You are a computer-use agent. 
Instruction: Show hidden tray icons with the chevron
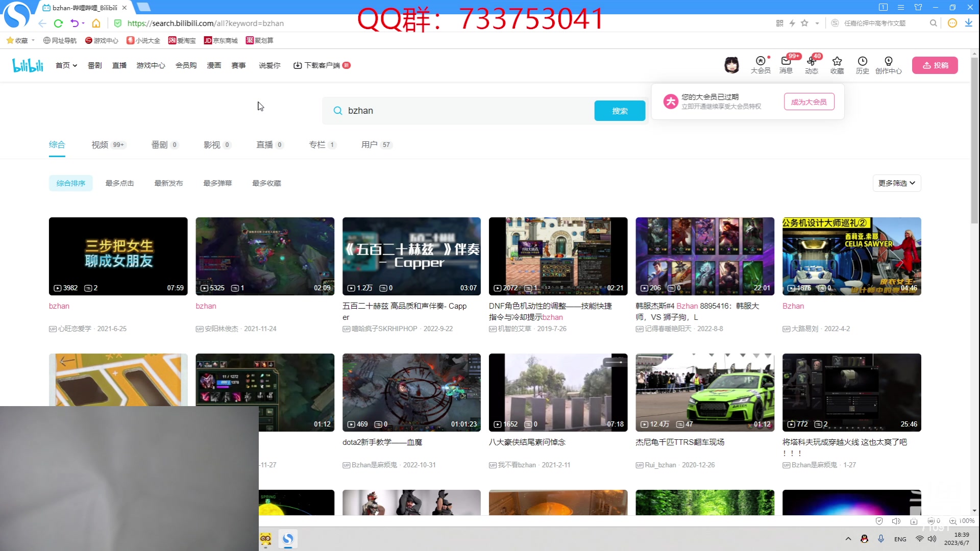[848, 539]
